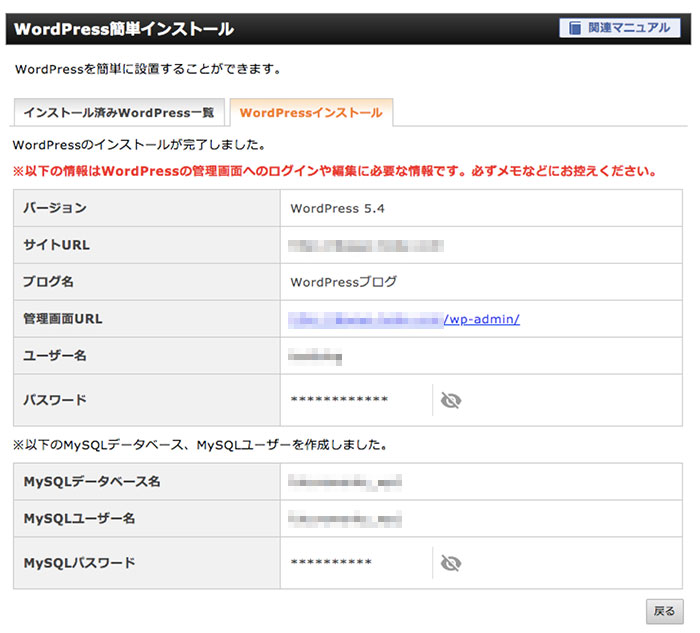Click the blurred サイトURL value
Viewport: 700px width, 633px height.
[365, 245]
